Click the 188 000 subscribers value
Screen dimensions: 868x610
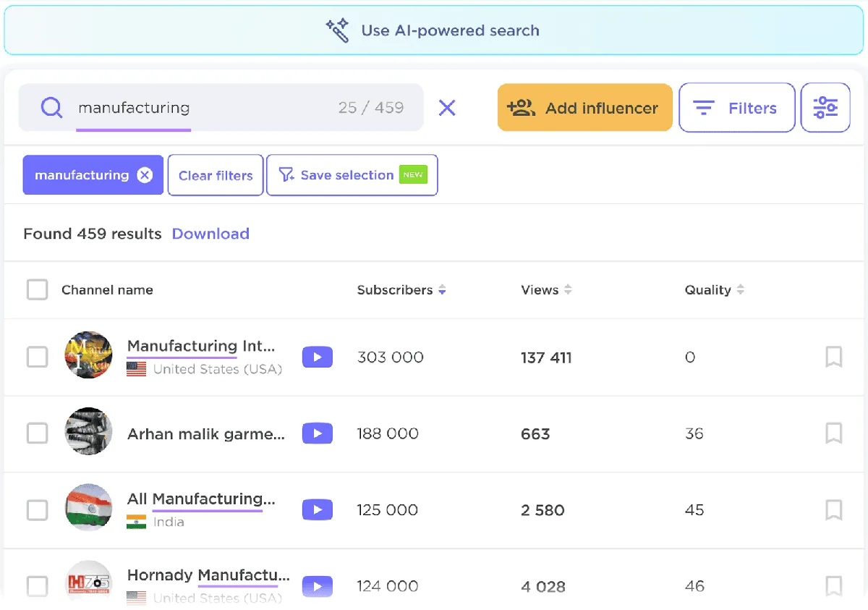coord(388,433)
